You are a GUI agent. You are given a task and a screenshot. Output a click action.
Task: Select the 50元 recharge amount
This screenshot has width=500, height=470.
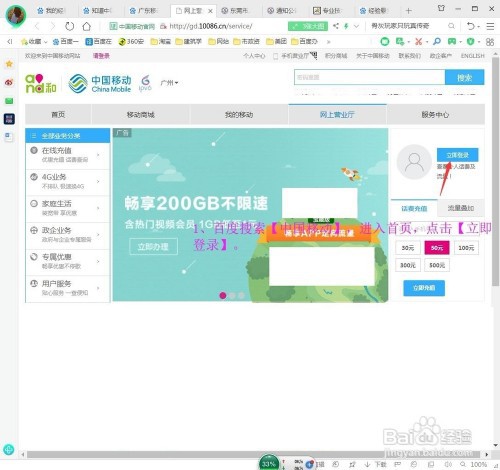[x=437, y=248]
